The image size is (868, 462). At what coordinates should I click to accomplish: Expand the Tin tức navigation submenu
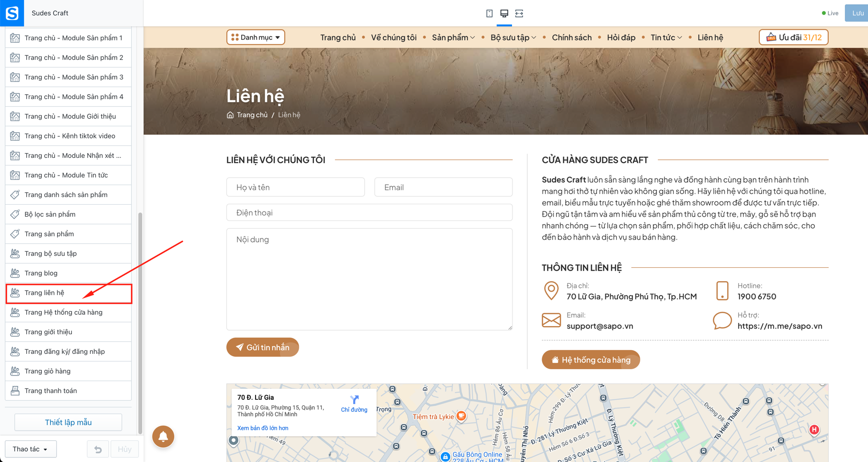666,37
